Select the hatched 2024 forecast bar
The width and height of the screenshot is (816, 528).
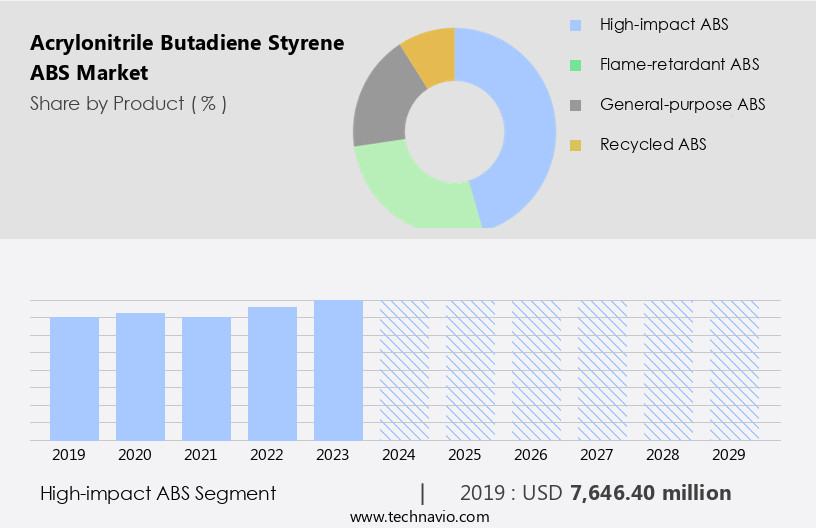404,370
